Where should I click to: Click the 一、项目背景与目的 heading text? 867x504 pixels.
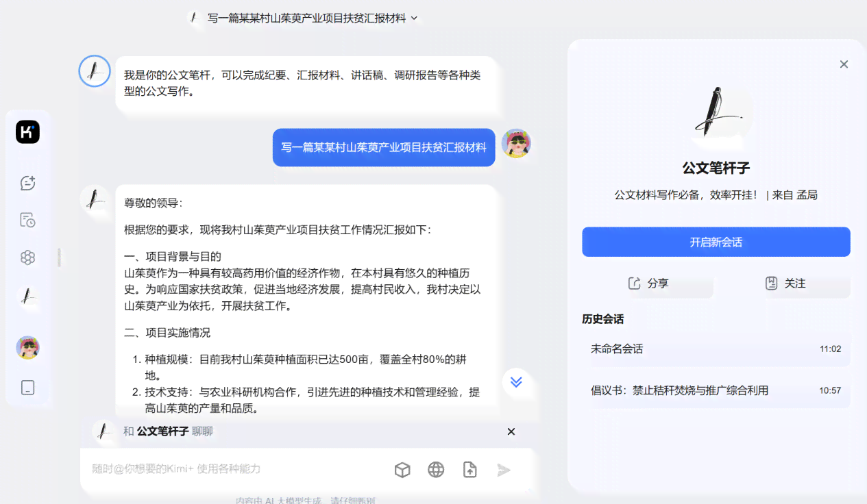[173, 257]
